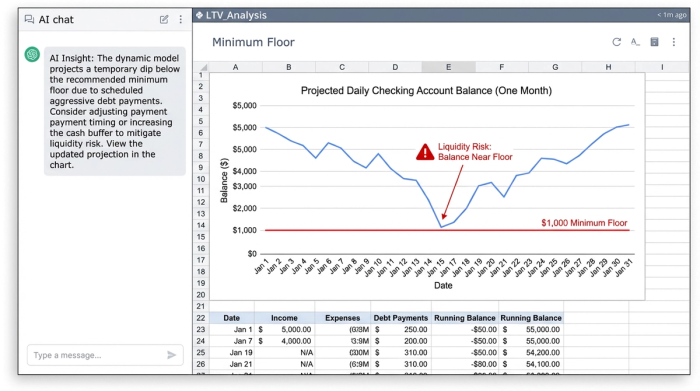Click the text formatting A icon
The image size is (700, 391).
click(x=635, y=42)
